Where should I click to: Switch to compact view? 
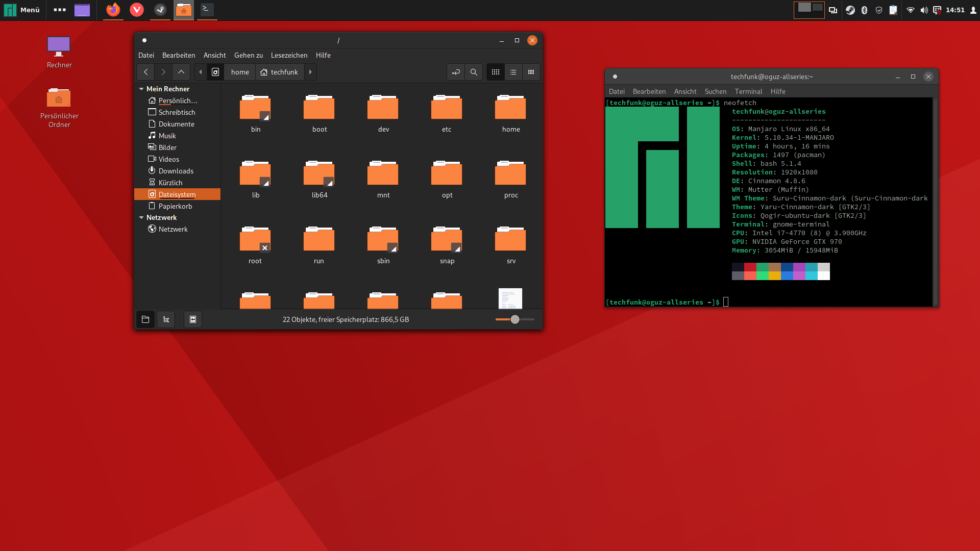point(531,72)
